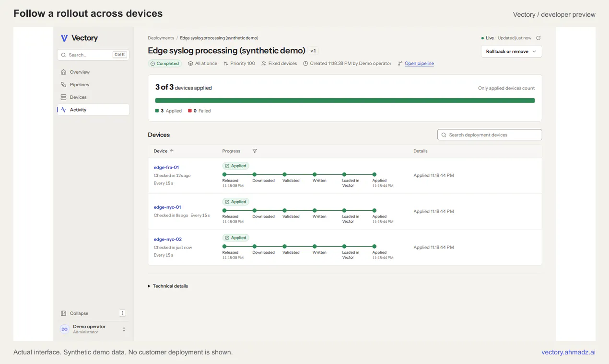Screen dimensions: 609x364
Task: Open the edge-nyc-01 device link
Action: point(167,207)
